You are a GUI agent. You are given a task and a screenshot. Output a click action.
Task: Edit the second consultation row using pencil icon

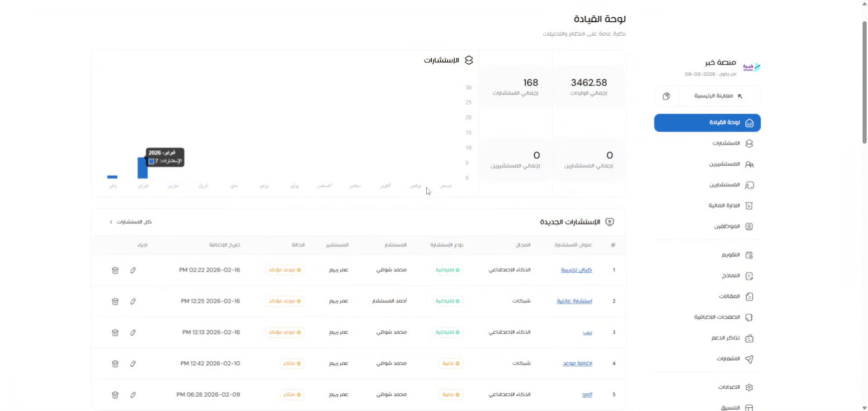pyautogui.click(x=133, y=301)
